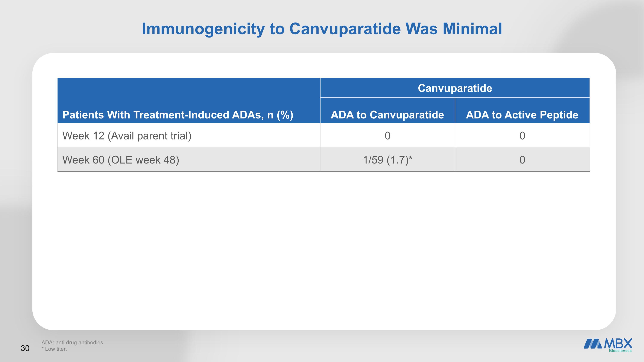The width and height of the screenshot is (644, 362).
Task: Click Patients With Treatment-Induced ADAs header
Action: pyautogui.click(x=178, y=115)
